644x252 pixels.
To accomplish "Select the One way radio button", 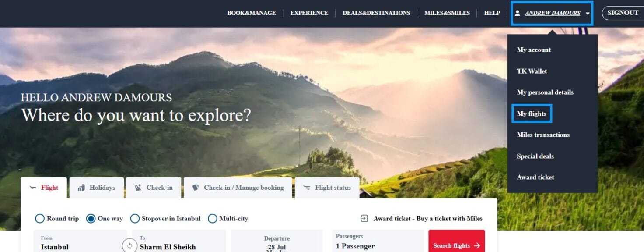I will [91, 218].
